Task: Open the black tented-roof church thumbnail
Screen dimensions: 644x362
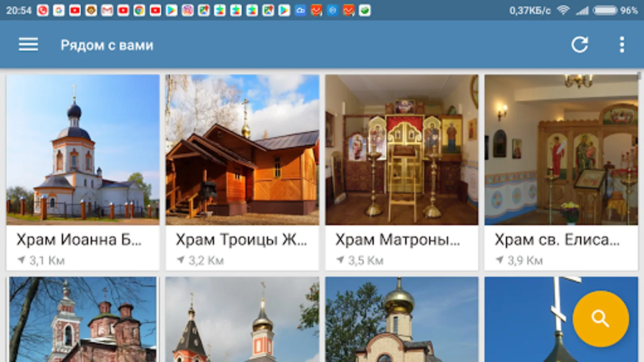Action: click(242, 319)
